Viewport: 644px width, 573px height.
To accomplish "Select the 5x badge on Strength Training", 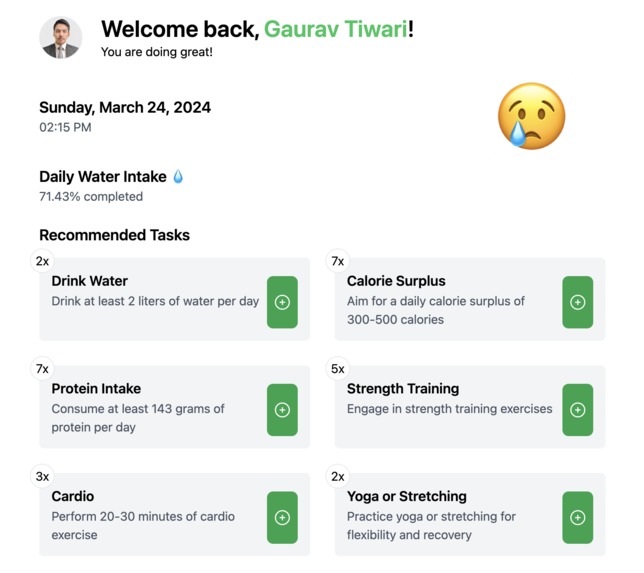I will 338,368.
